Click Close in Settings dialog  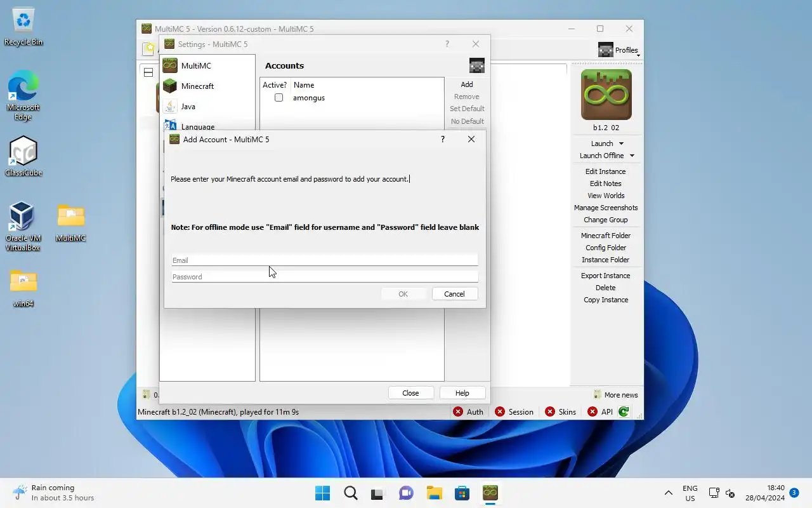(x=410, y=393)
